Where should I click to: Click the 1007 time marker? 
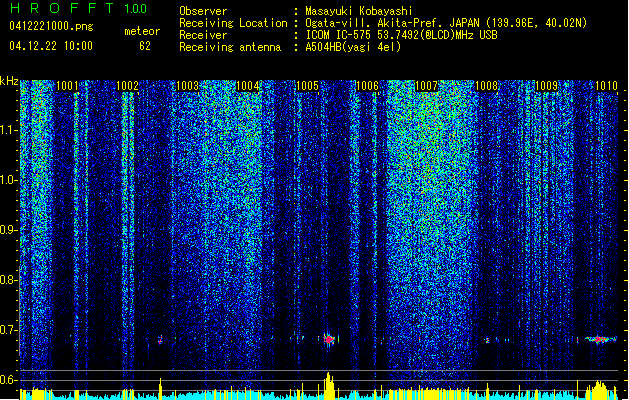tap(426, 85)
